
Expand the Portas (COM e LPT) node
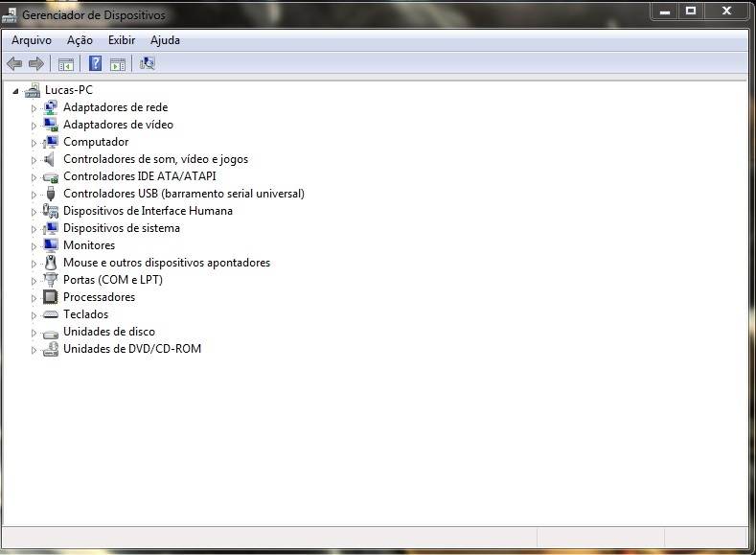click(x=34, y=281)
